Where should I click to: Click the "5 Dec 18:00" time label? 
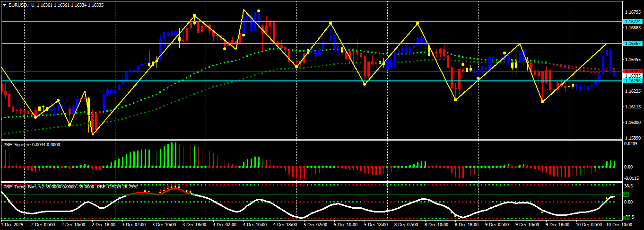tap(376, 226)
